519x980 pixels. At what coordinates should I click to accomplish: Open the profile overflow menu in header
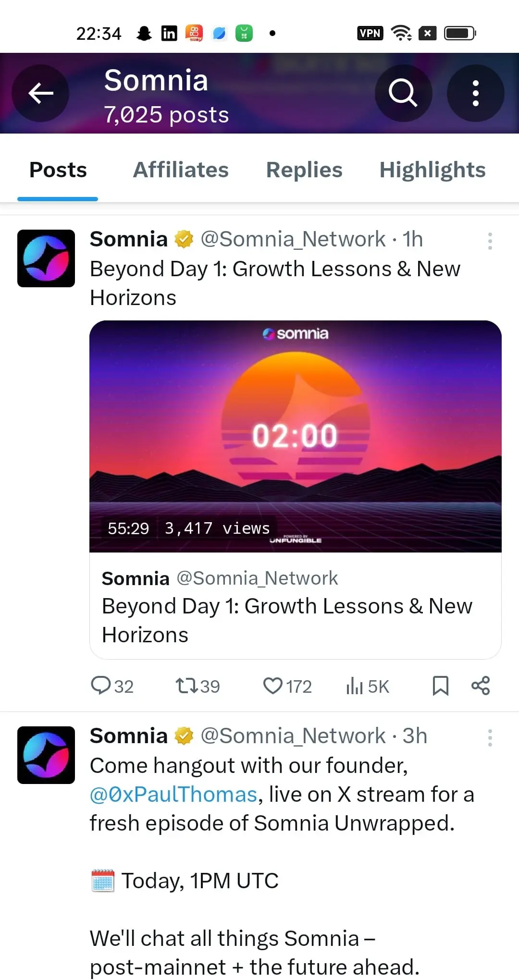(475, 93)
